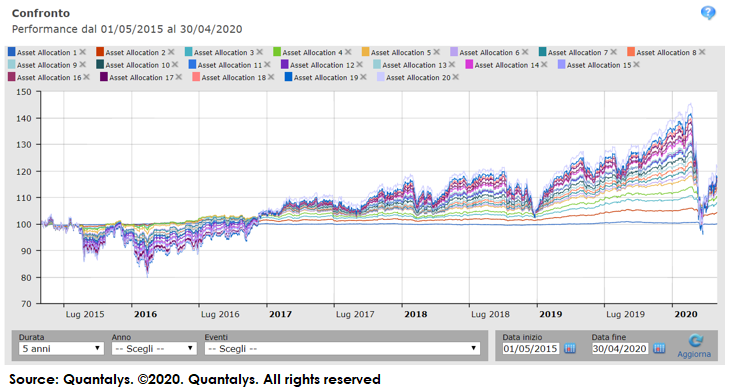Click the Asset Allocation 18 legend label

(234, 78)
